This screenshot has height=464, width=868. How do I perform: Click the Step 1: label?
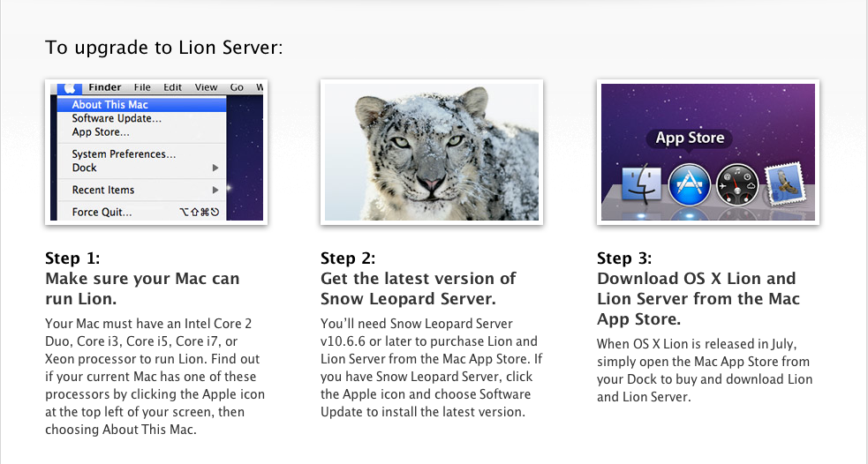click(72, 258)
